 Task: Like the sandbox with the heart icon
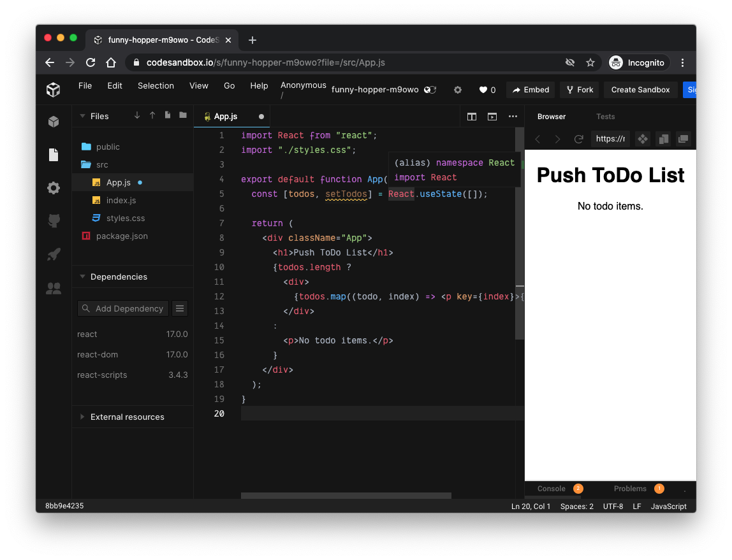[483, 90]
